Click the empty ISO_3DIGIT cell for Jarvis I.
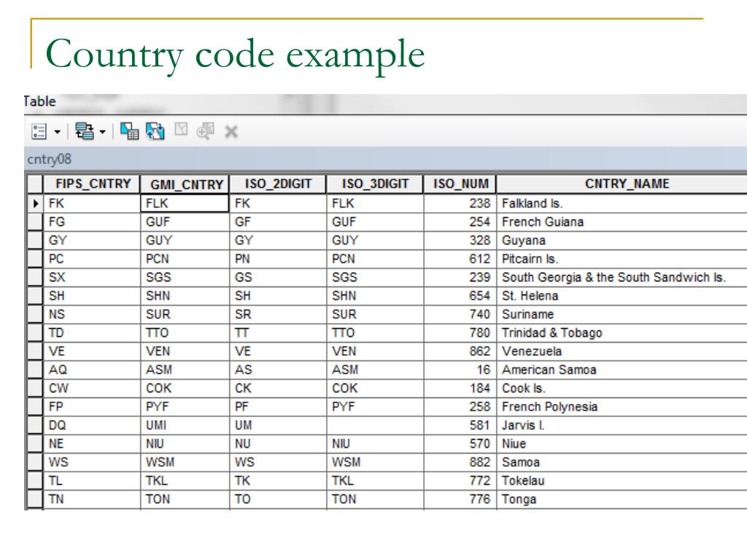The width and height of the screenshot is (747, 560). 375,425
